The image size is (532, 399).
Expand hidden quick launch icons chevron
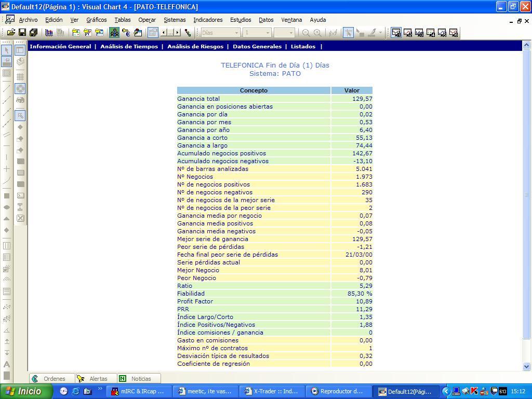(100, 389)
